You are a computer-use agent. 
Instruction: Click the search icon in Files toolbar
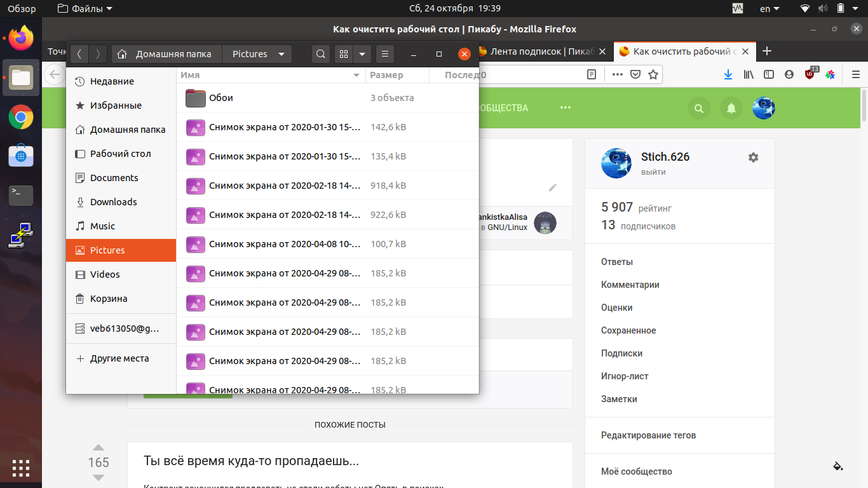pos(321,54)
